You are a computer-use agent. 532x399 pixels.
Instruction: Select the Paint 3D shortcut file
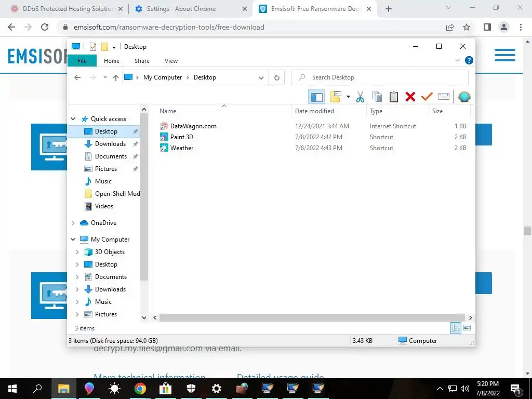[x=177, y=137]
